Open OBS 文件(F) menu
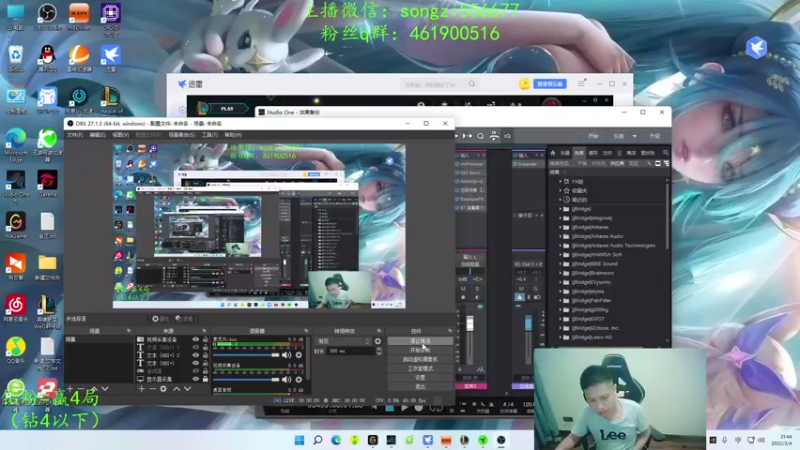The height and width of the screenshot is (450, 800). coord(74,135)
